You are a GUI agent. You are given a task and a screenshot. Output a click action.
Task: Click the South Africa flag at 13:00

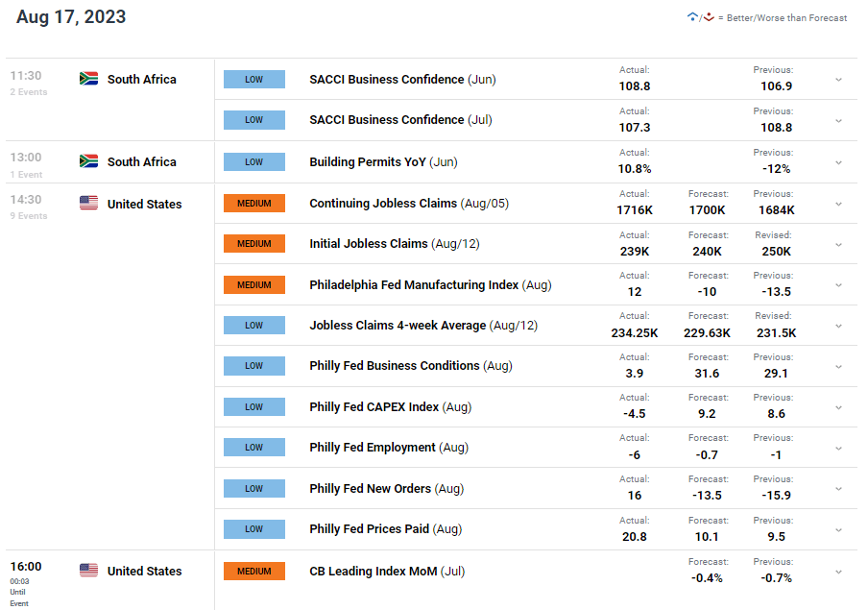click(x=88, y=161)
